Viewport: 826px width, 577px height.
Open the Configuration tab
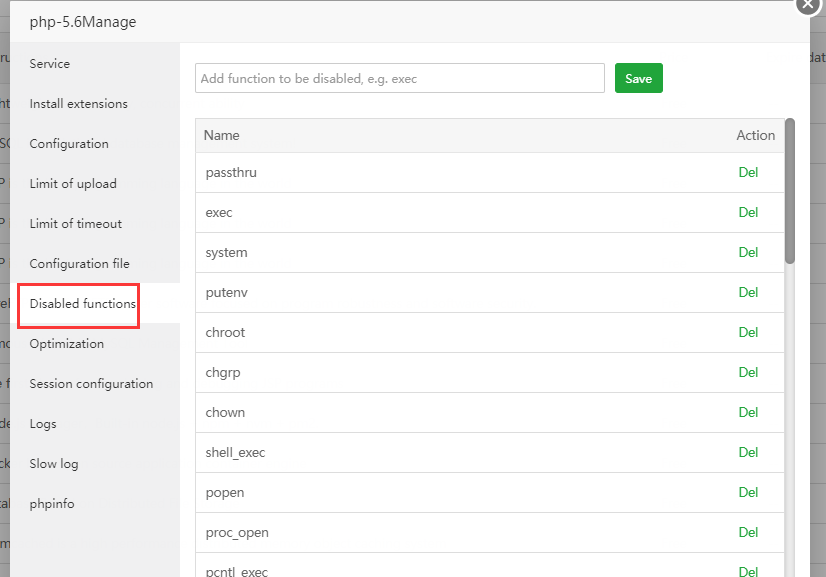point(69,144)
